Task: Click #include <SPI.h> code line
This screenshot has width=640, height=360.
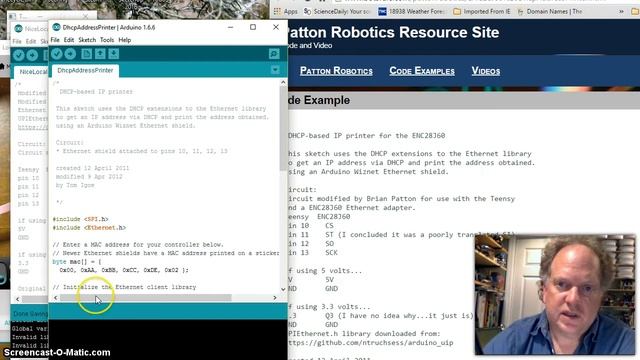Action: pyautogui.click(x=80, y=219)
